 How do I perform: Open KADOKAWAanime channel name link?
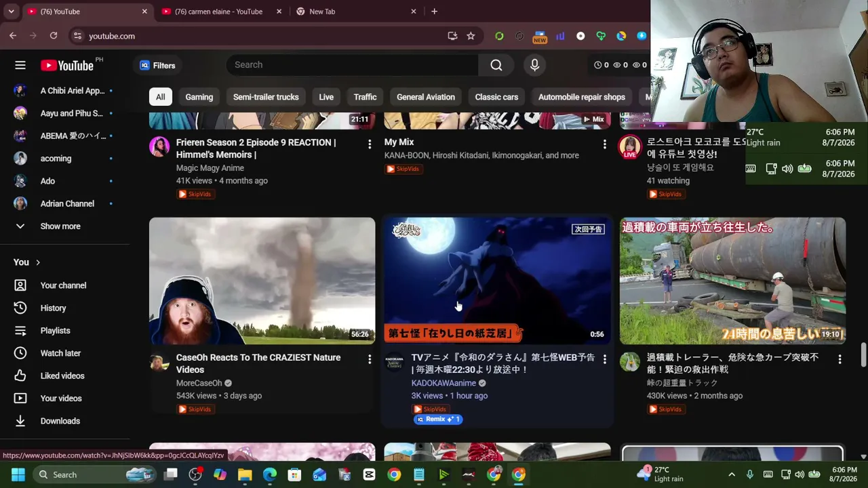point(443,383)
